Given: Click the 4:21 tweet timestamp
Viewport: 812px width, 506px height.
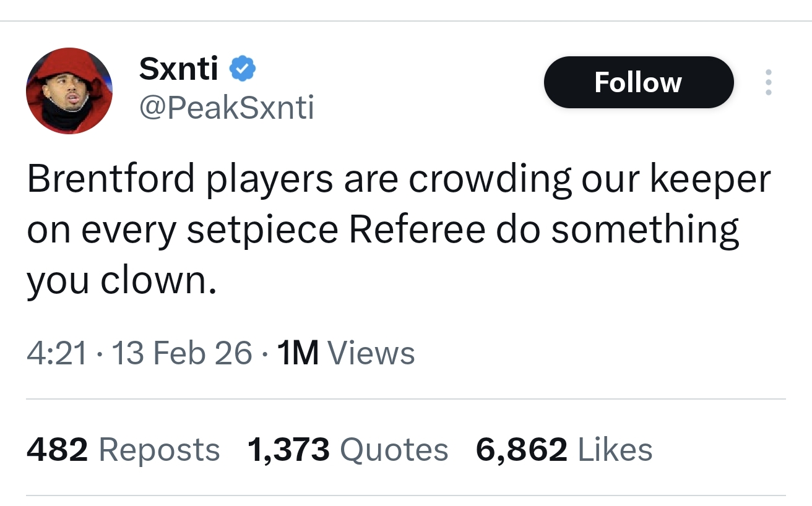Looking at the screenshot, I should coord(56,354).
